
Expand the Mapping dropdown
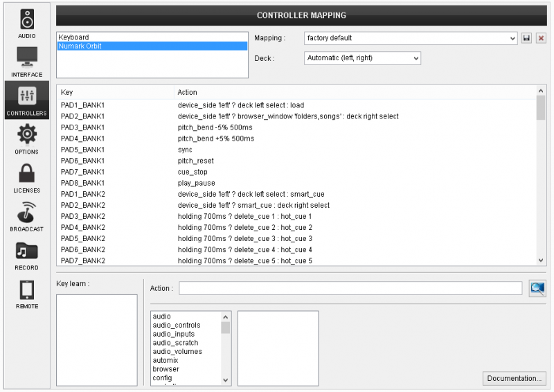pos(411,38)
